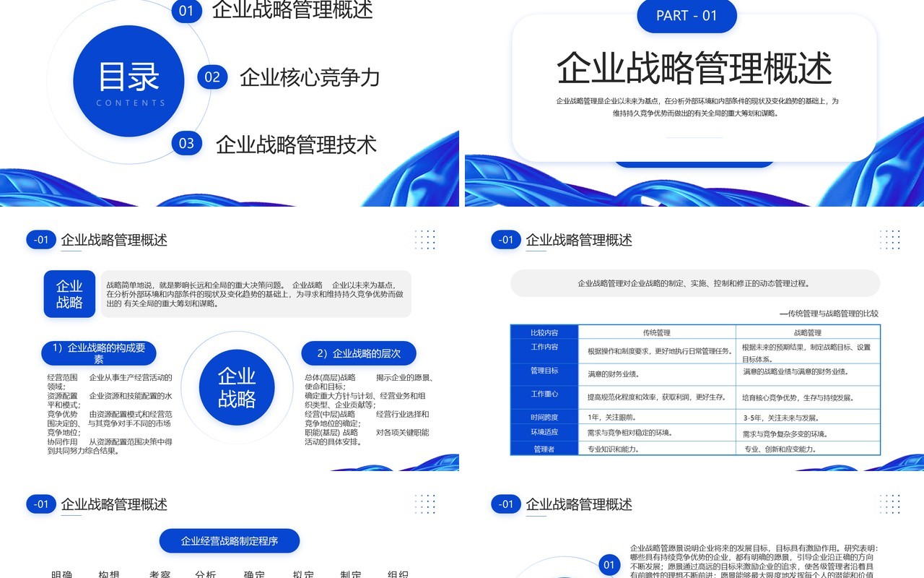Image resolution: width=924 pixels, height=578 pixels.
Task: Click the 2）企业战略的层次 pill
Action: click(x=359, y=353)
